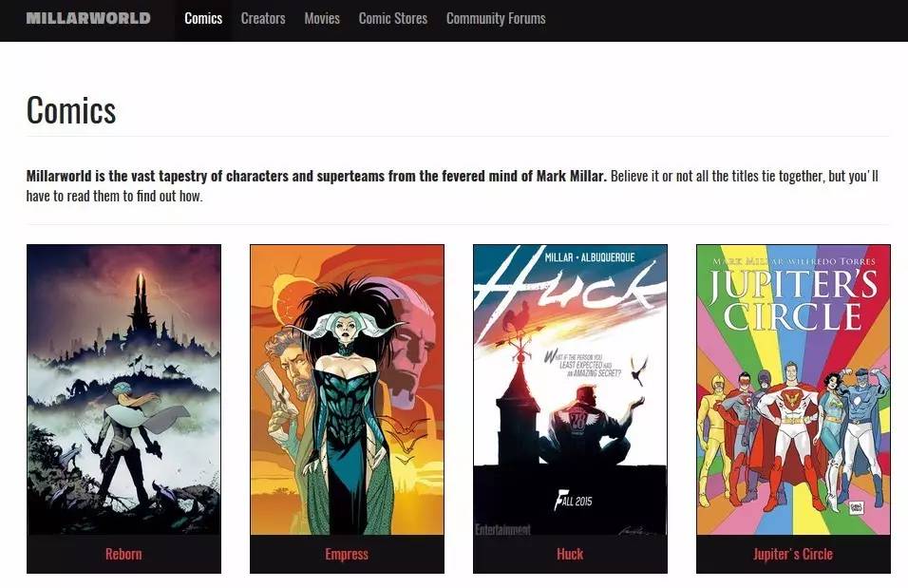This screenshot has height=588, width=908.
Task: Click the MILLARWORLD logo
Action: (88, 18)
